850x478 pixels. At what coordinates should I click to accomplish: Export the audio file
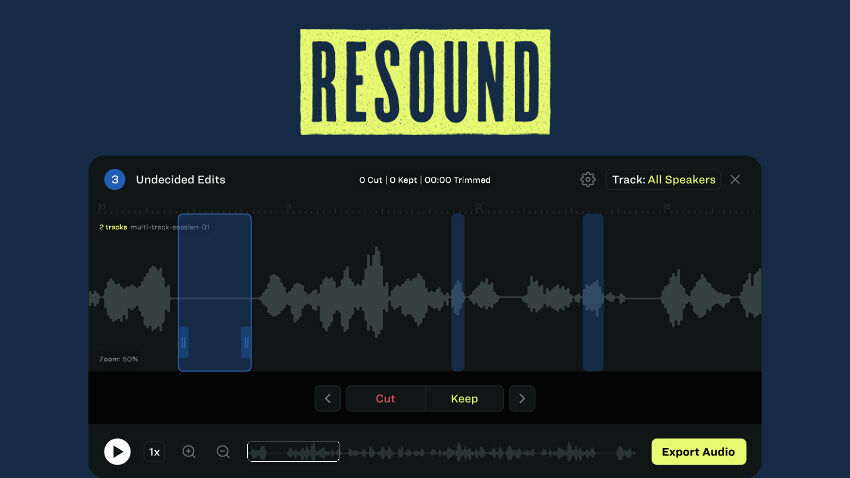click(x=699, y=451)
